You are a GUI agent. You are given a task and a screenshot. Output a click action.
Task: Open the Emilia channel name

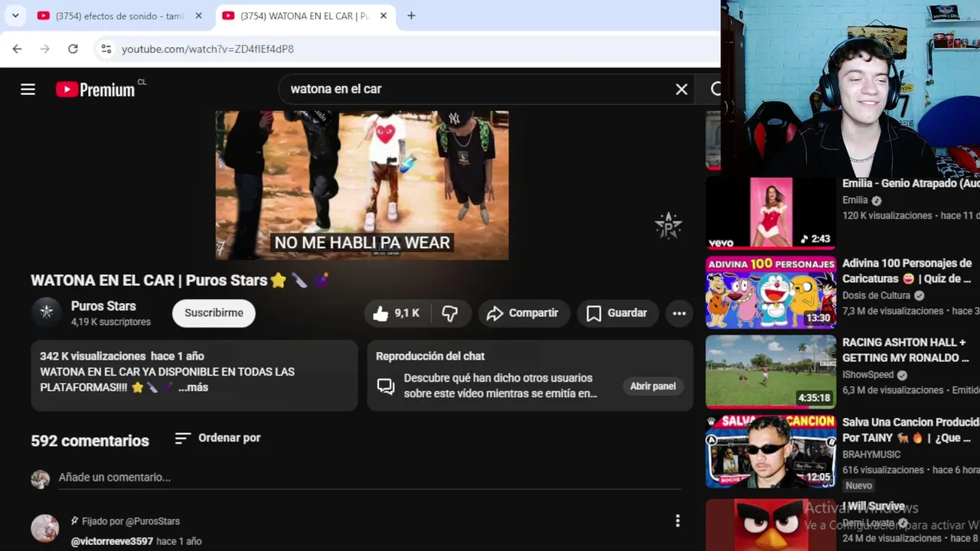[x=855, y=201]
